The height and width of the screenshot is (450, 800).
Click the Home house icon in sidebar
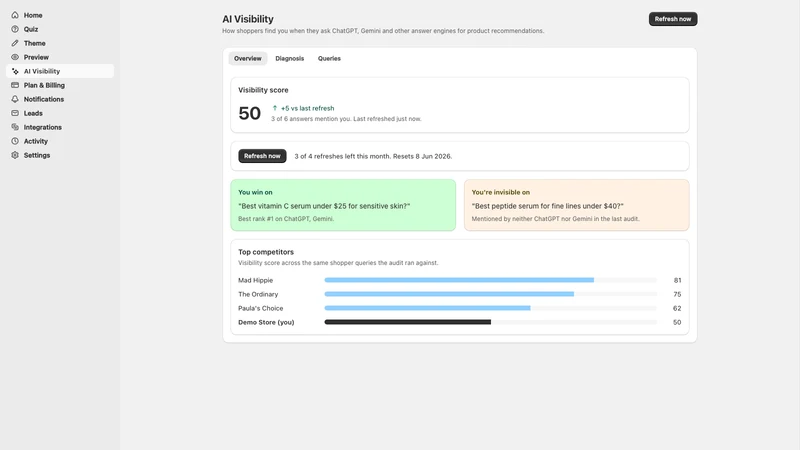[15, 15]
